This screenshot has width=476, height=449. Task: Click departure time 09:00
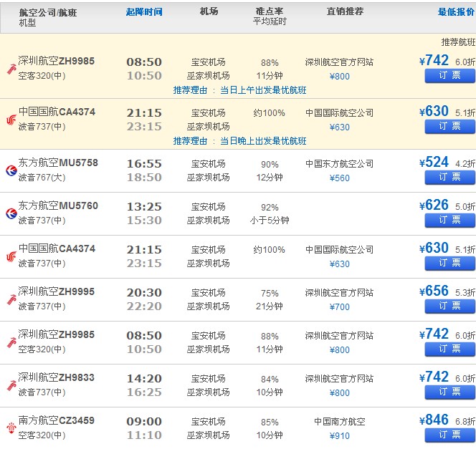[144, 421]
